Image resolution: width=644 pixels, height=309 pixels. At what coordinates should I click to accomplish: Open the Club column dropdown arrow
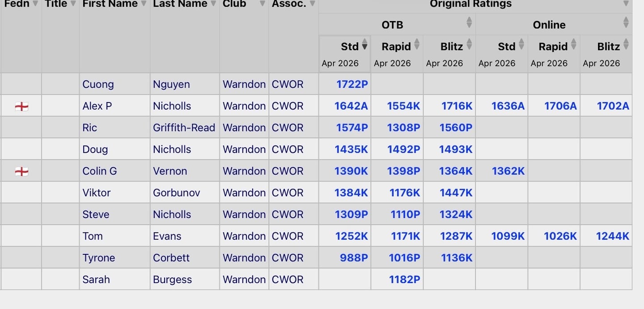pos(263,4)
